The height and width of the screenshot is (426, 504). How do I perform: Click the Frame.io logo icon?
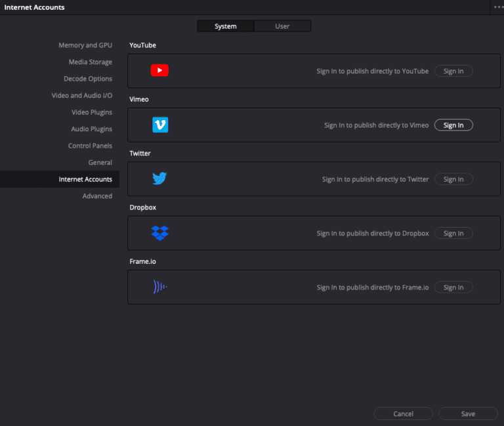point(160,286)
